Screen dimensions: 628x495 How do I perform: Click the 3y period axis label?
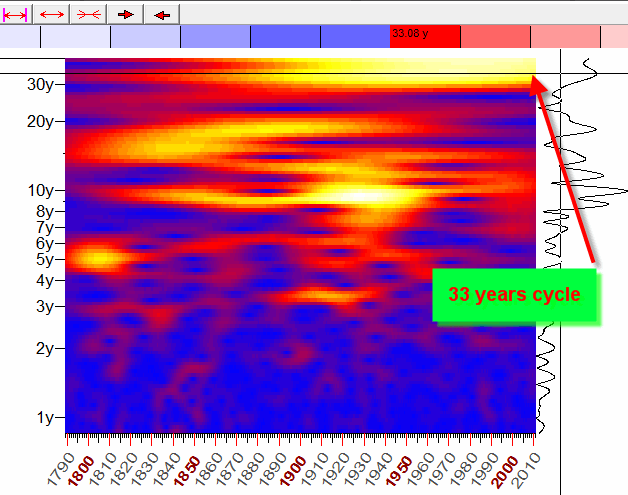(x=44, y=307)
